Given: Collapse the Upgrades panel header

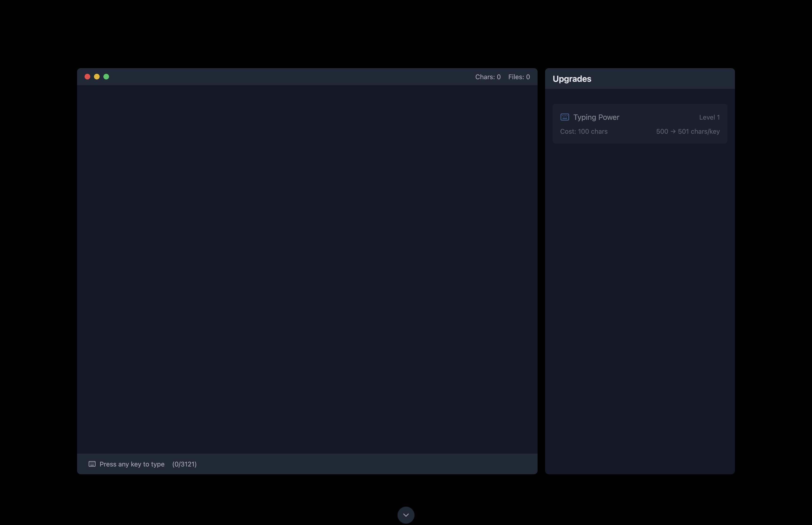Looking at the screenshot, I should [572, 78].
